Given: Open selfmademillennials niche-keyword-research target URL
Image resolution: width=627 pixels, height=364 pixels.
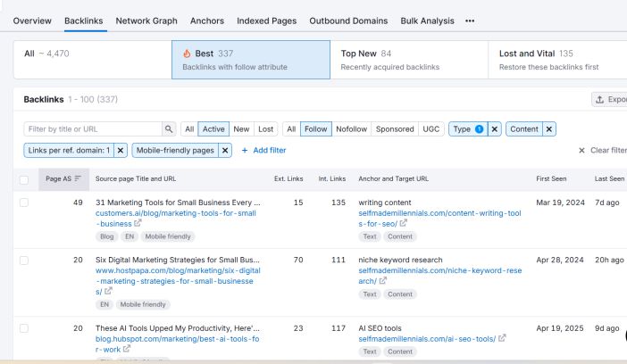Looking at the screenshot, I should click(x=439, y=276).
